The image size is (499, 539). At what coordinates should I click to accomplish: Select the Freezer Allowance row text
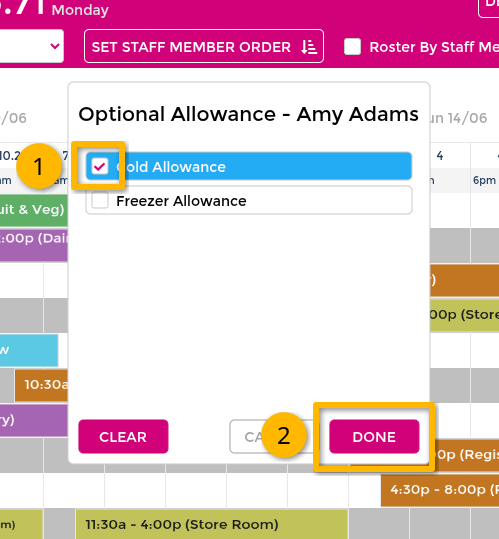point(181,201)
